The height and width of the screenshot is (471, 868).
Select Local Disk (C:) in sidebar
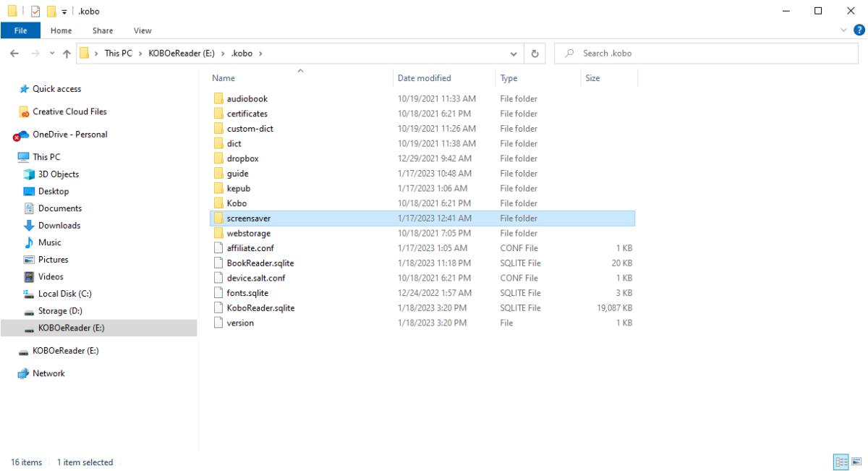(64, 294)
